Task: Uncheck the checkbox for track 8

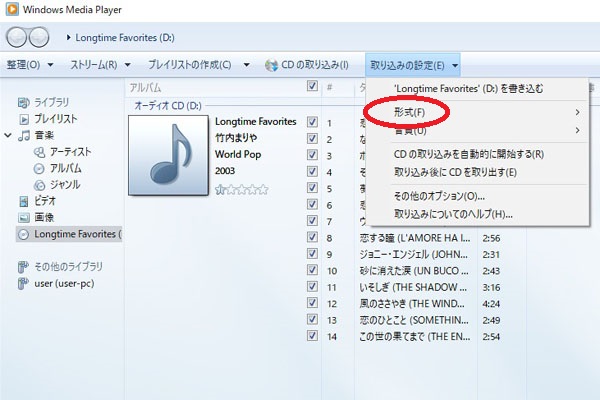Action: pyautogui.click(x=313, y=238)
